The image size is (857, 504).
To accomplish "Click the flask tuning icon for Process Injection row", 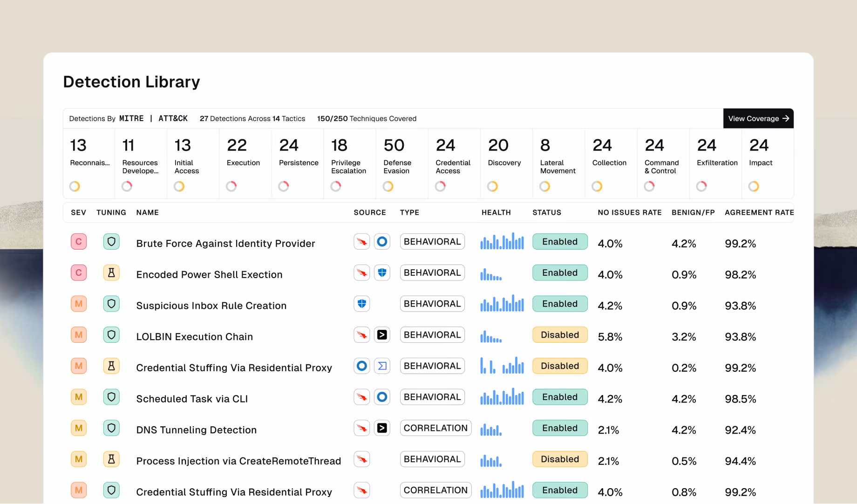I will pos(111,459).
